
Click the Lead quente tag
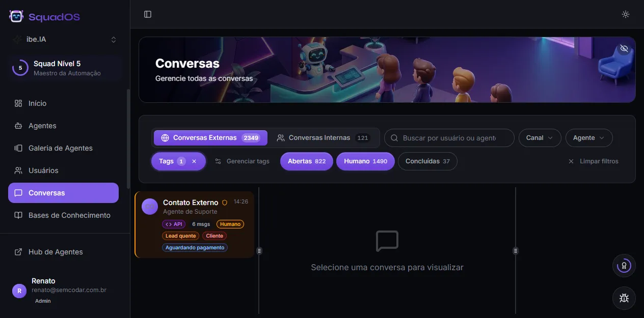181,236
